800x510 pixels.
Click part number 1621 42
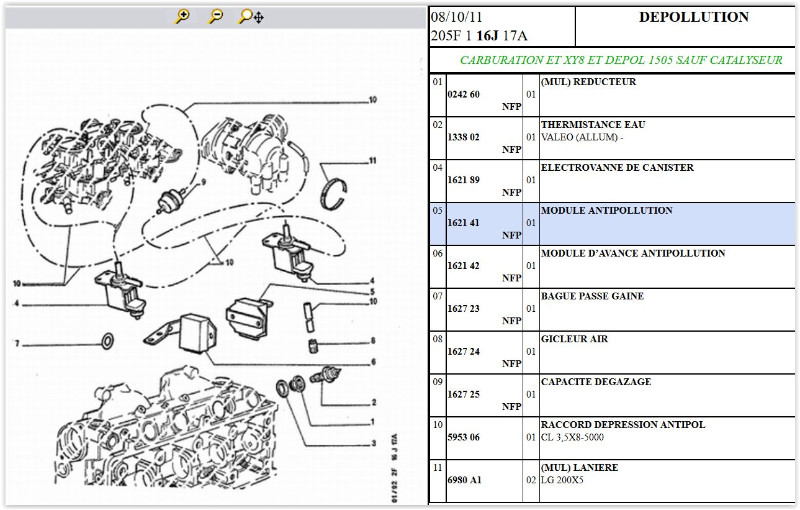(462, 267)
